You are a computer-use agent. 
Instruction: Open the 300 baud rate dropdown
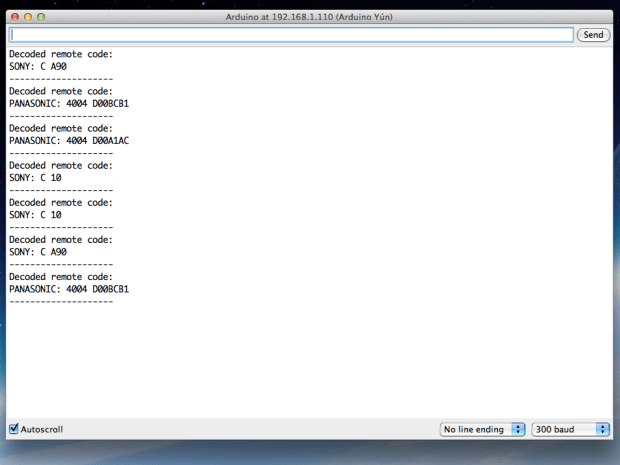(571, 429)
